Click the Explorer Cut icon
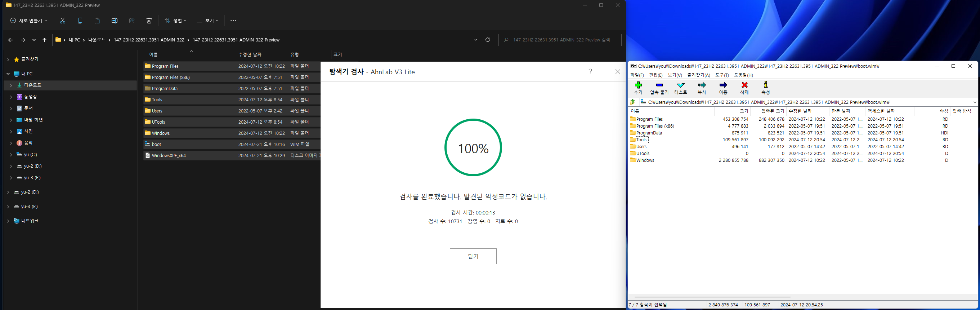Viewport: 980px width, 310px height. tap(63, 21)
